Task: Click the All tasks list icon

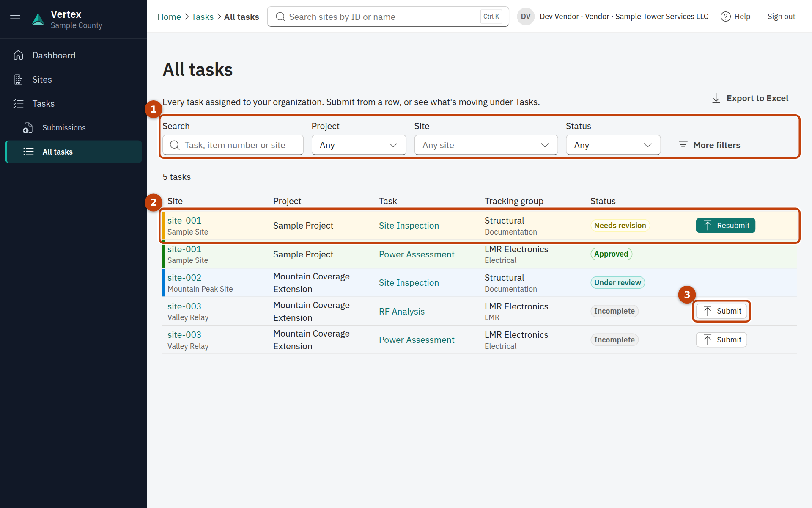Action: coord(28,152)
